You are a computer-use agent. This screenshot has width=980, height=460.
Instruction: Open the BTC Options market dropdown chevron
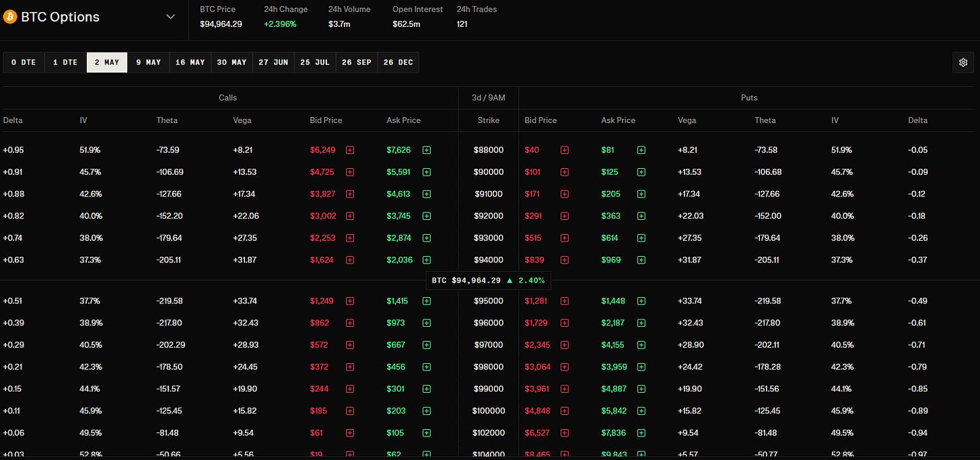[x=171, y=17]
